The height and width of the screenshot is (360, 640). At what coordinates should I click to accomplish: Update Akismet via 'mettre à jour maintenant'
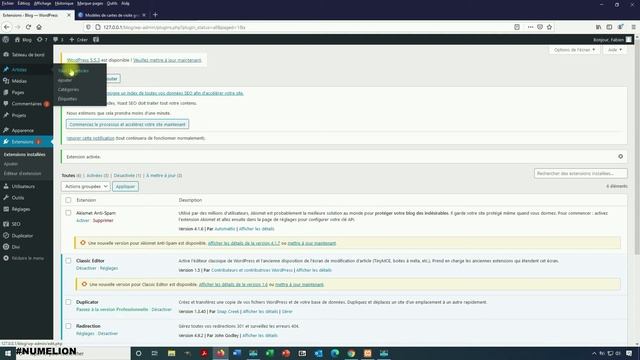(x=312, y=243)
